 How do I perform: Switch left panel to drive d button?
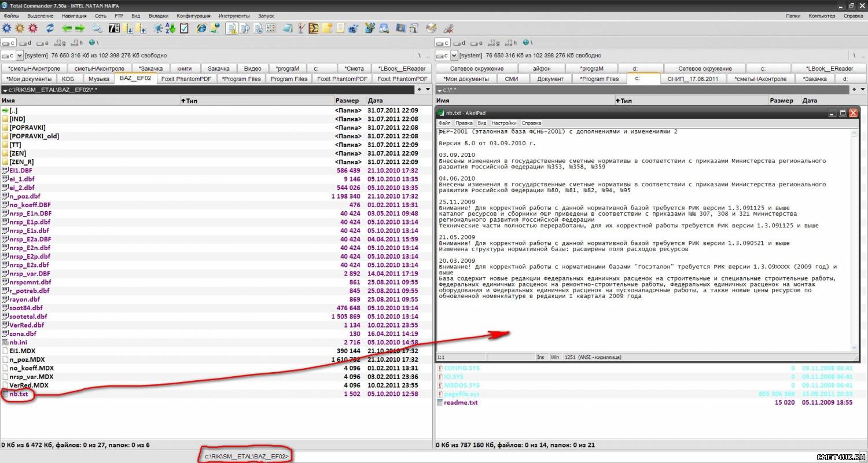pos(25,43)
